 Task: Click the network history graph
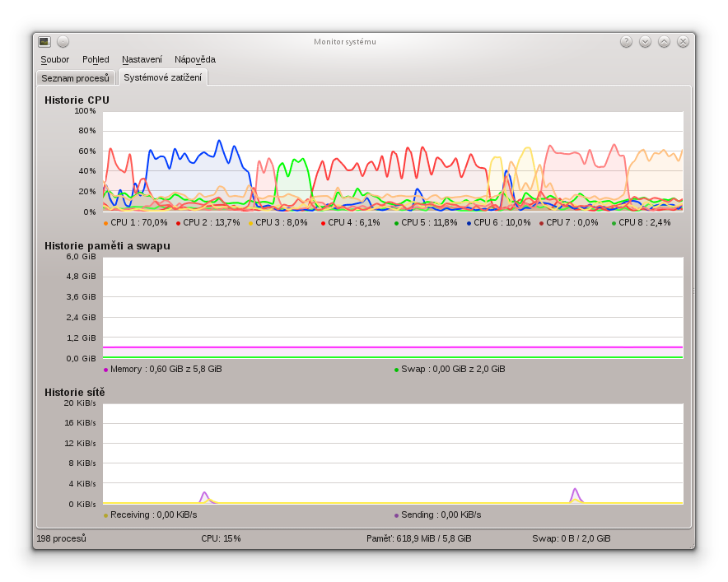tap(393, 454)
